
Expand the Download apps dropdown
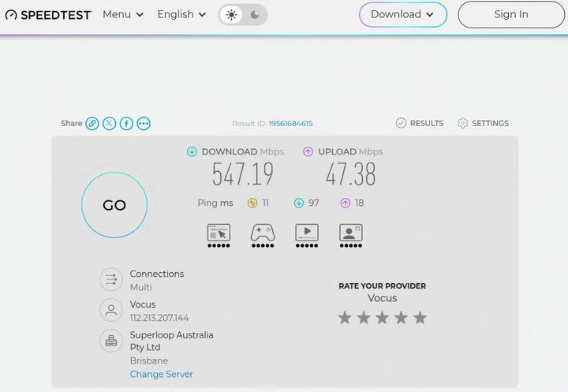tap(403, 14)
